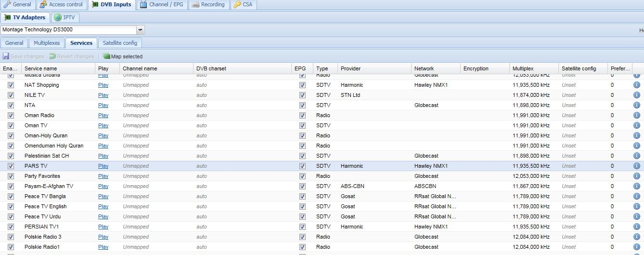Disable the Enabled checkbox for PERSIAN TV1
Image resolution: width=644 pixels, height=255 pixels.
[11, 227]
